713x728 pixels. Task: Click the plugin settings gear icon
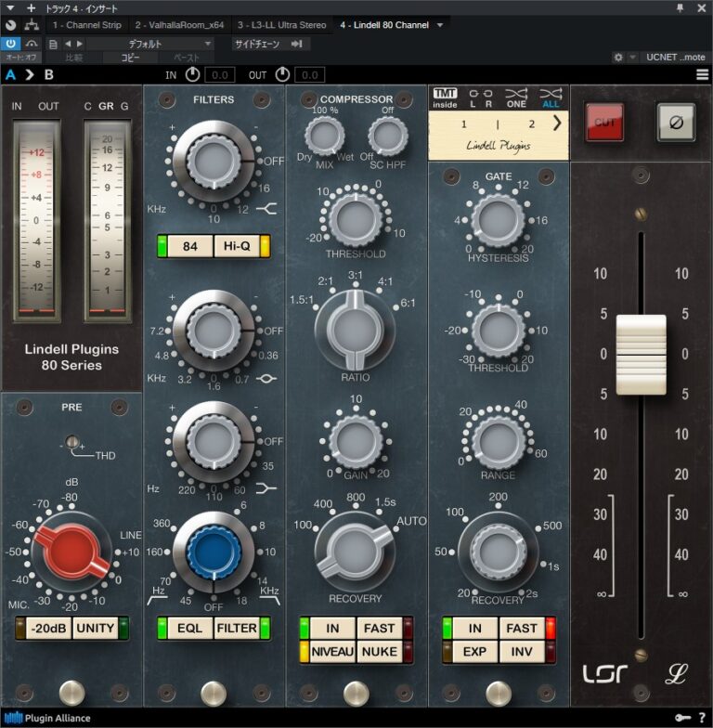[x=618, y=58]
